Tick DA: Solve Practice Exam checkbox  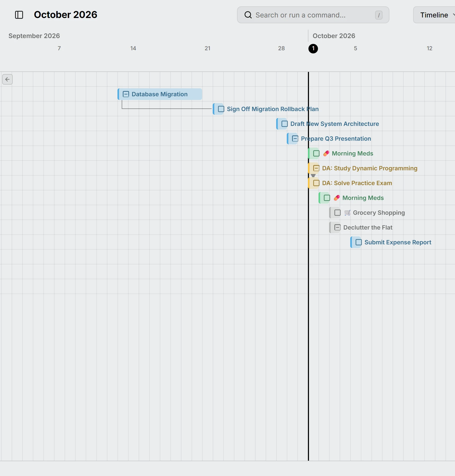click(316, 183)
